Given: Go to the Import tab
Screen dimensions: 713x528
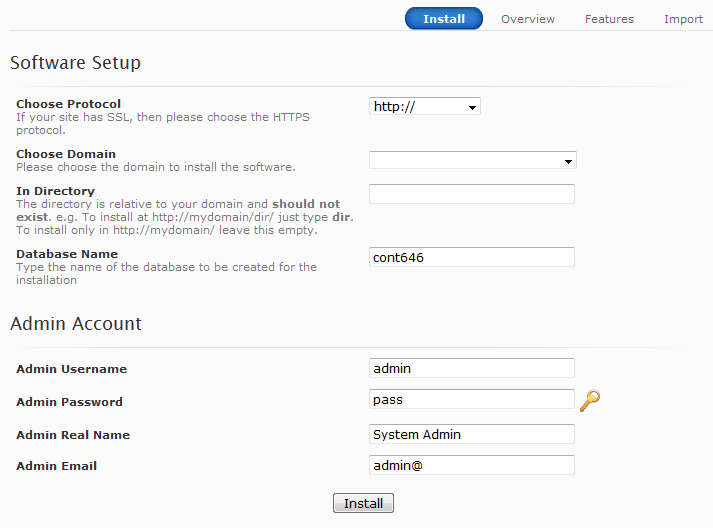Looking at the screenshot, I should tap(683, 19).
